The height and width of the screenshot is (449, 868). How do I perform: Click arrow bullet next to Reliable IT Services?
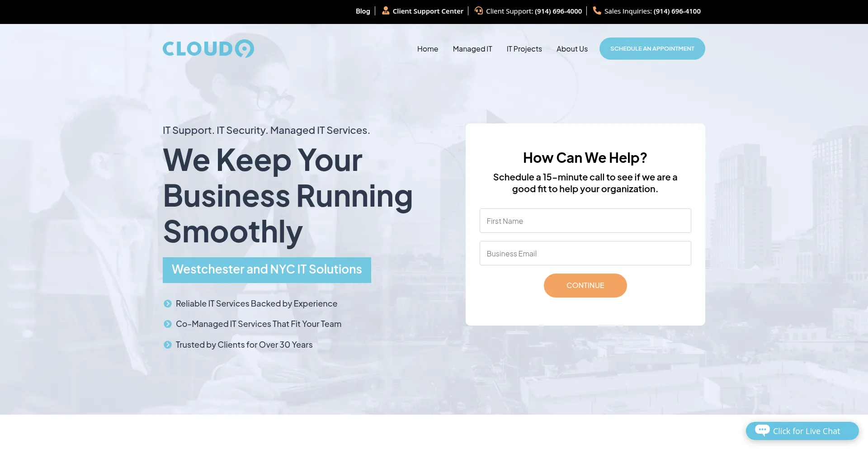point(168,304)
